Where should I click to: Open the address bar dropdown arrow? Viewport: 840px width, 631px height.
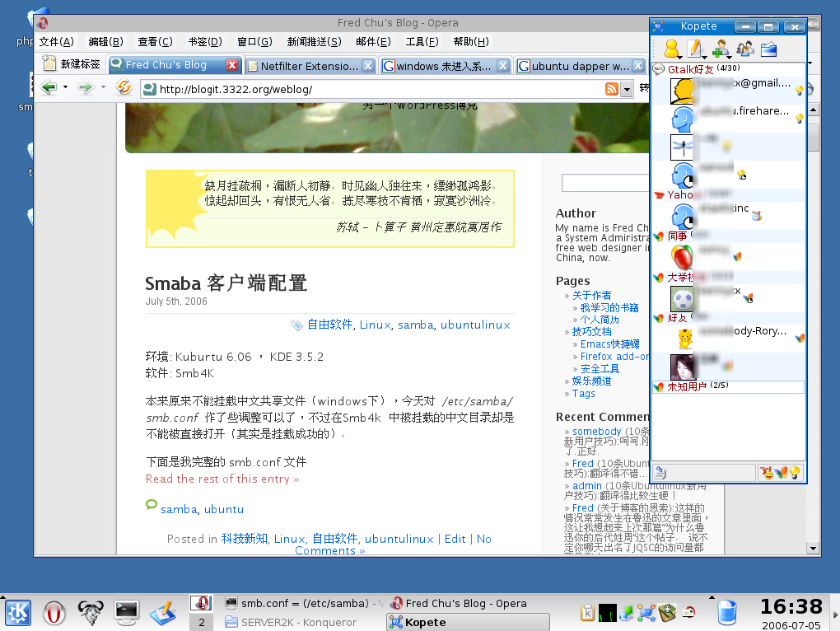point(627,90)
